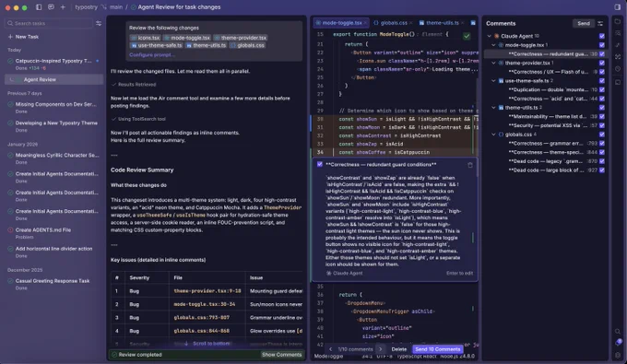Close the theme-utils.ts editor tab

463,23
